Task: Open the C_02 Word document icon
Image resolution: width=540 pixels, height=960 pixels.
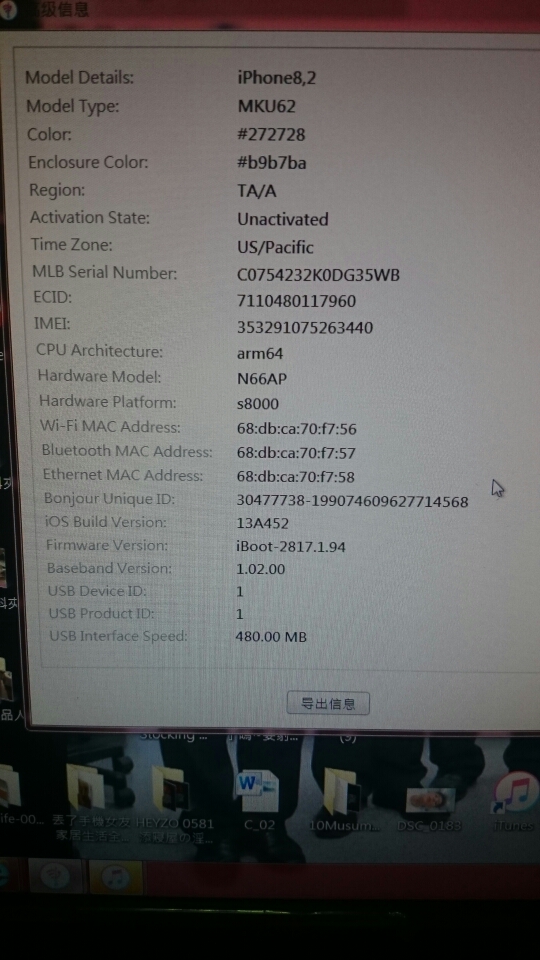Action: pos(258,791)
